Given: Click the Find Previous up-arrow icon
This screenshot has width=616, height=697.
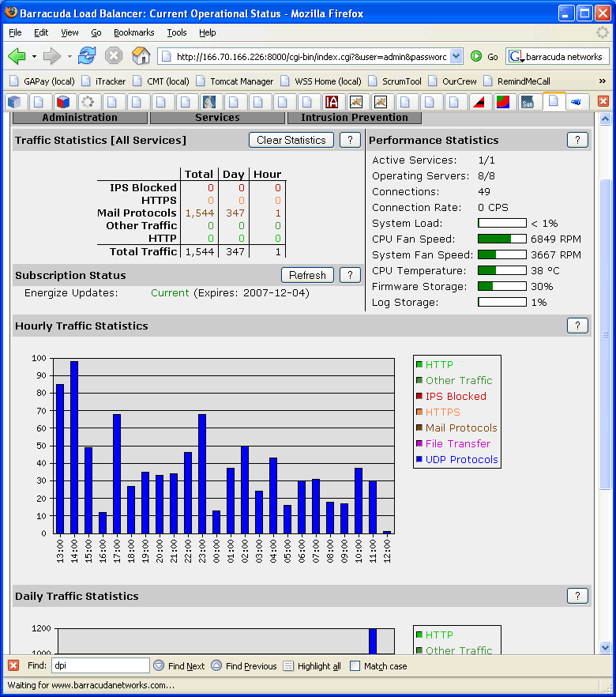Looking at the screenshot, I should 216,665.
